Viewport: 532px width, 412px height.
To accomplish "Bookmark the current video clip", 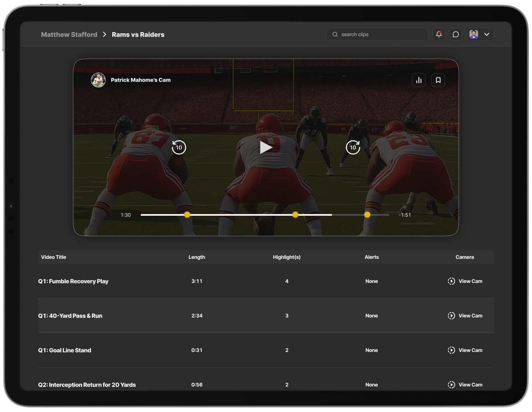I will 438,80.
